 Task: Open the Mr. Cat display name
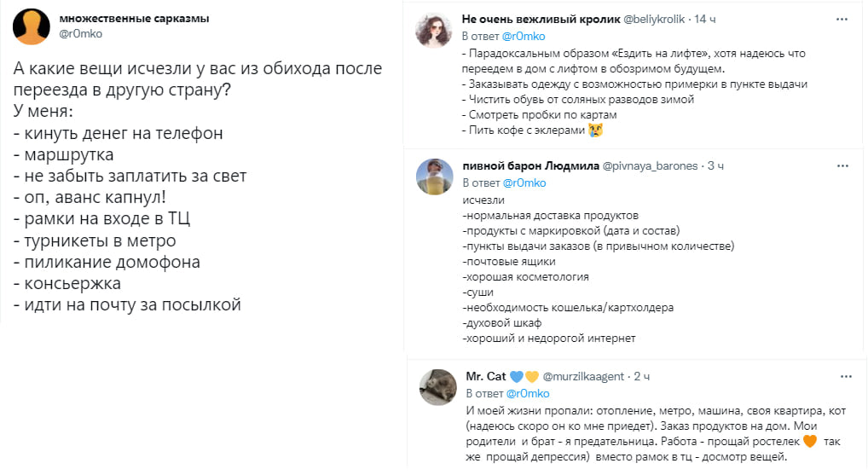point(486,376)
